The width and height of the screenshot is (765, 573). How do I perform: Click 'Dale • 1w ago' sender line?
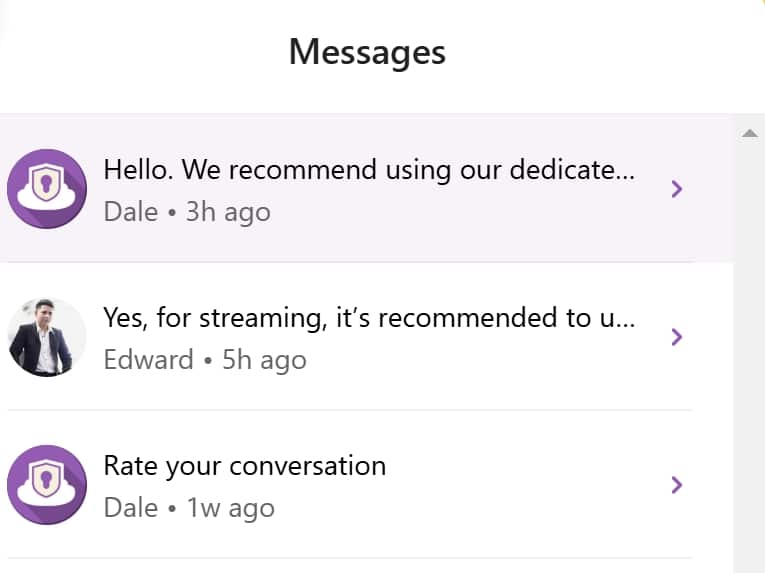(x=189, y=508)
